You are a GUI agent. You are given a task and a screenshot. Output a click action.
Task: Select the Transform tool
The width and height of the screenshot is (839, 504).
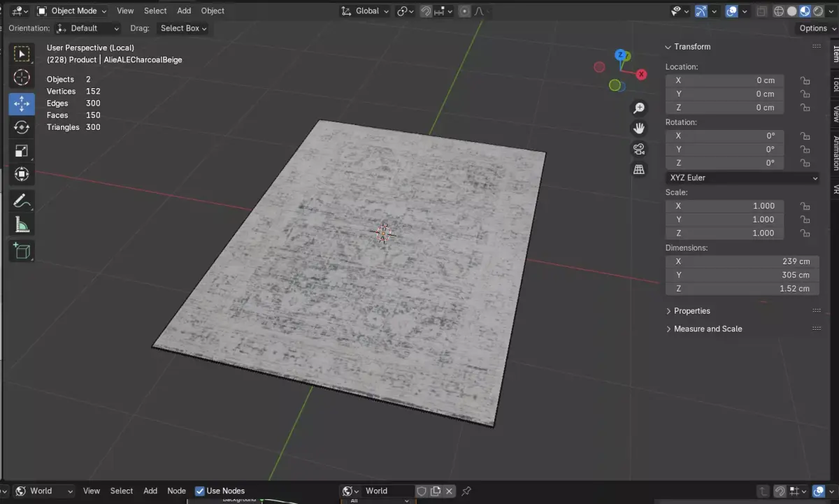coord(22,174)
